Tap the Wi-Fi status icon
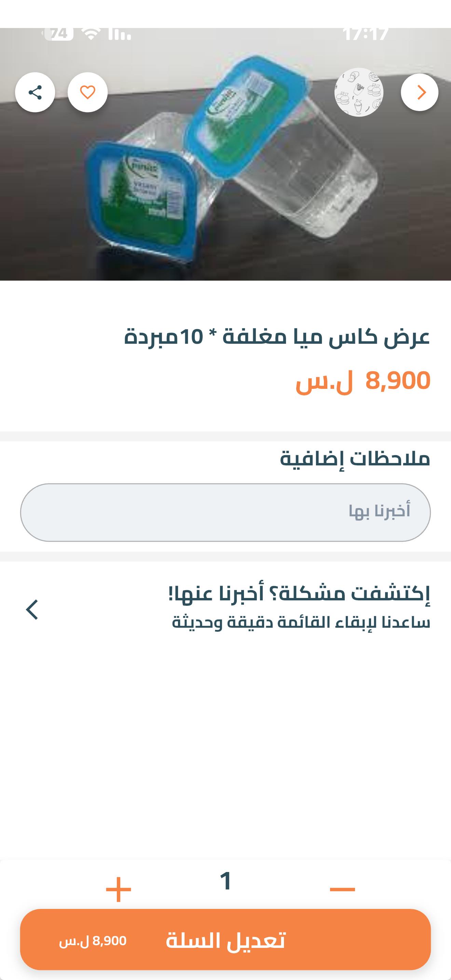Screen dimensions: 451x980 point(91,34)
